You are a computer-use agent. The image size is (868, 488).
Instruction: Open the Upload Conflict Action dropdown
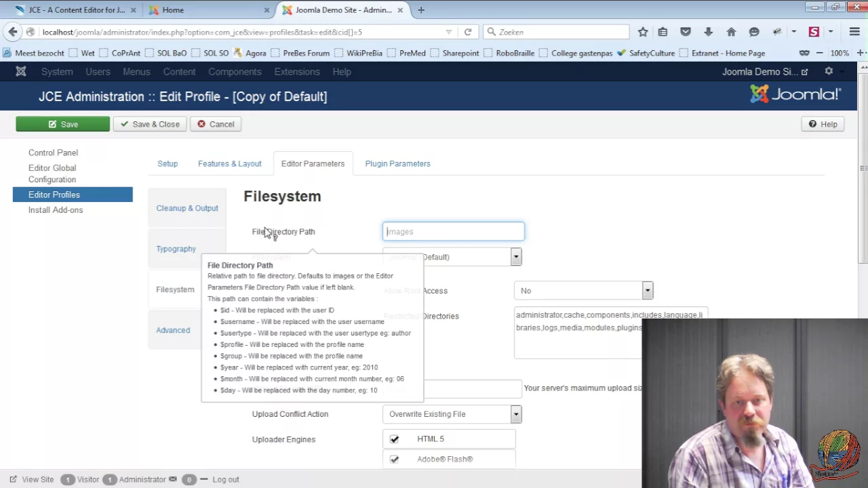click(452, 414)
